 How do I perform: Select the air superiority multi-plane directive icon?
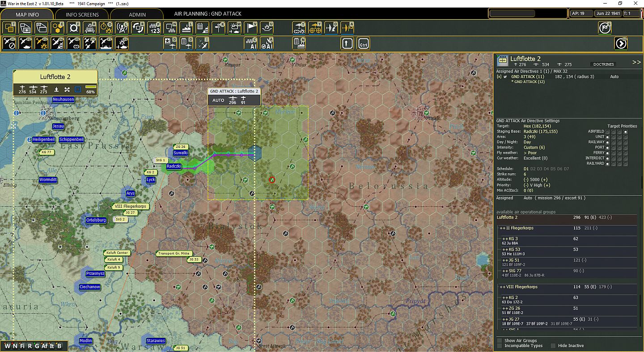pos(90,43)
